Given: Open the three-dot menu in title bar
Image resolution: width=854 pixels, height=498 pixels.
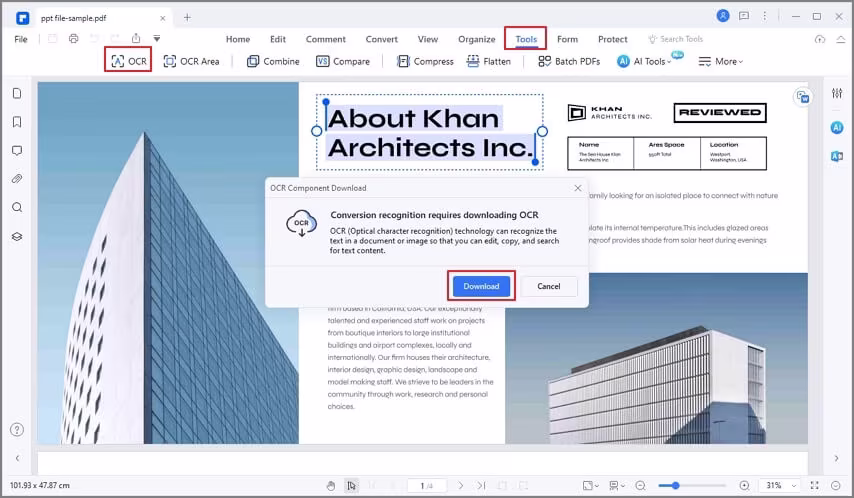Looking at the screenshot, I should tap(765, 16).
